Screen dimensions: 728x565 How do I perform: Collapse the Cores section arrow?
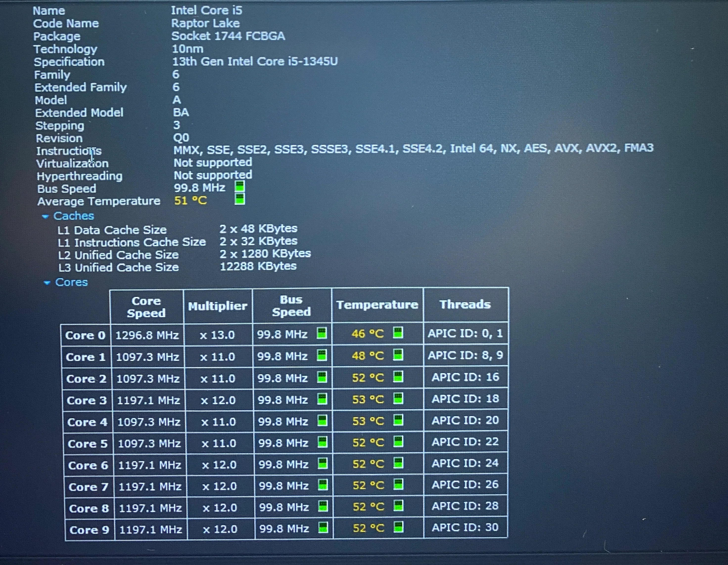pyautogui.click(x=47, y=283)
